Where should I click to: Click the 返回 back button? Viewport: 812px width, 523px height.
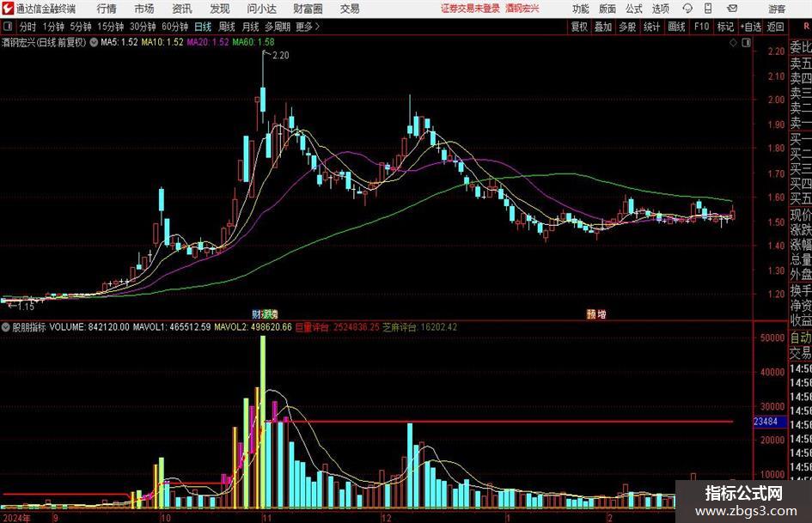pyautogui.click(x=775, y=27)
